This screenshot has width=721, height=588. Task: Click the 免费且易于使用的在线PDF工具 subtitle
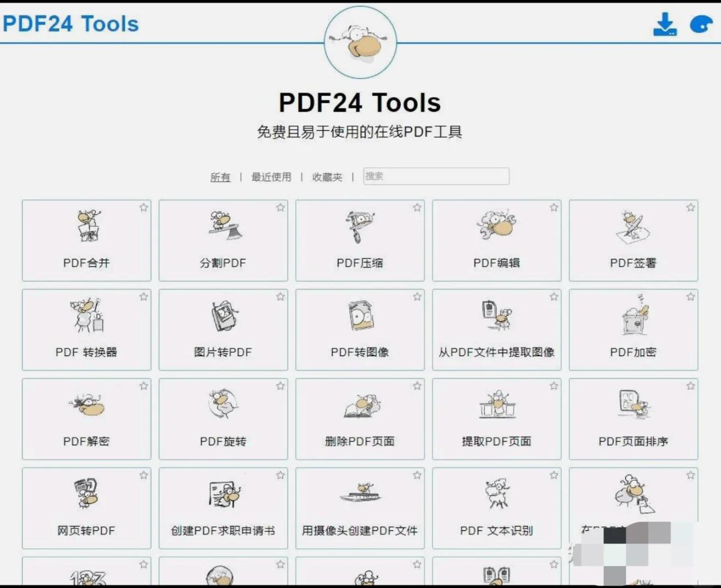(x=360, y=132)
